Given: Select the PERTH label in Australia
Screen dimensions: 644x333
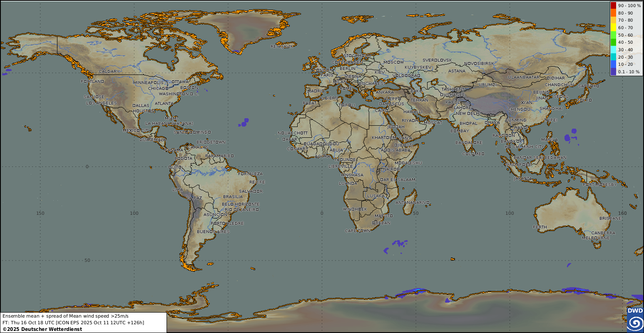Looking at the screenshot, I should coord(540,227).
